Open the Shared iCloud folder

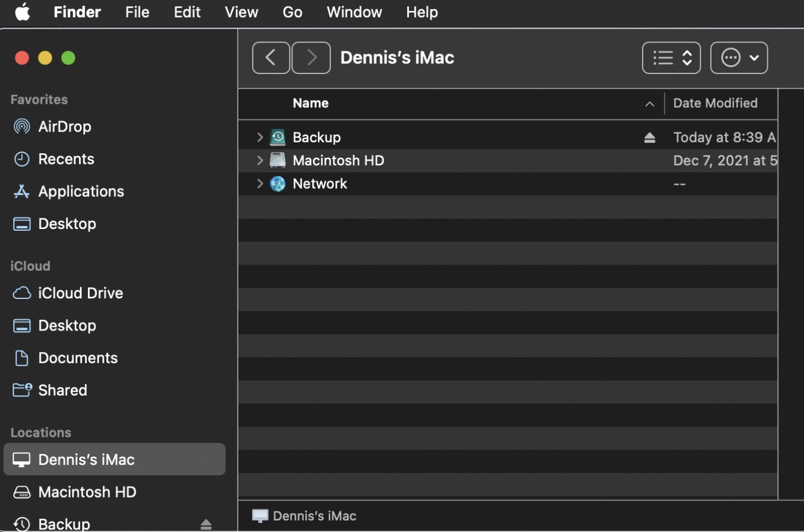click(x=63, y=390)
